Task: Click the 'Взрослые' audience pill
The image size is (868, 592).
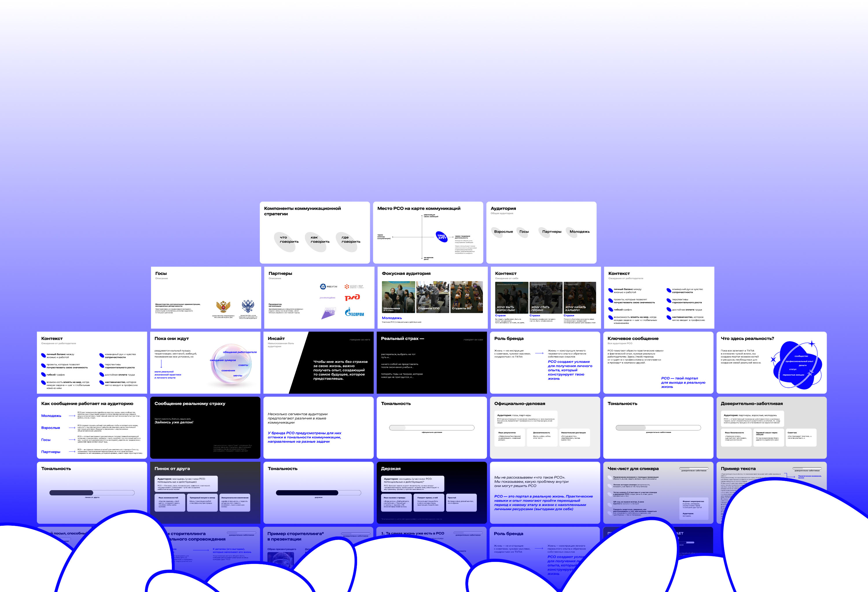Action: point(503,231)
